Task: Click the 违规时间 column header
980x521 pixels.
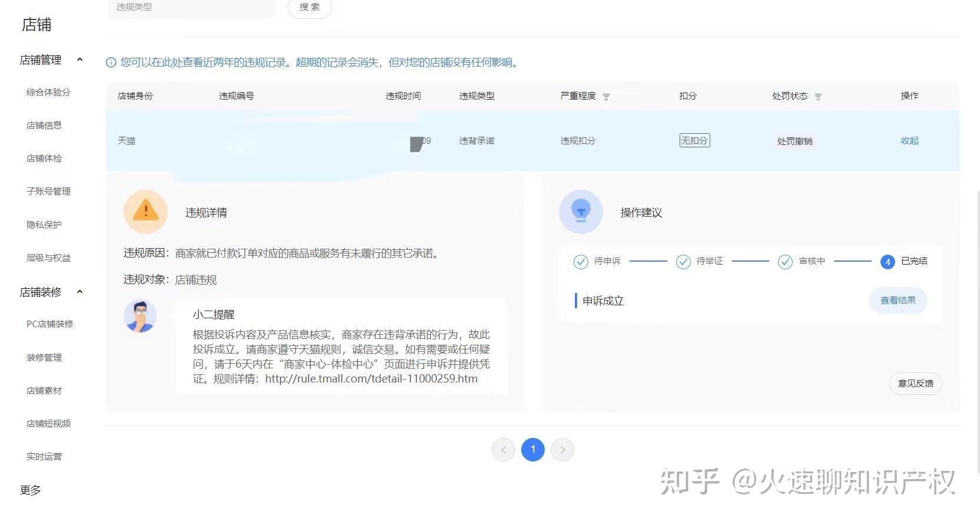Action: pos(403,96)
